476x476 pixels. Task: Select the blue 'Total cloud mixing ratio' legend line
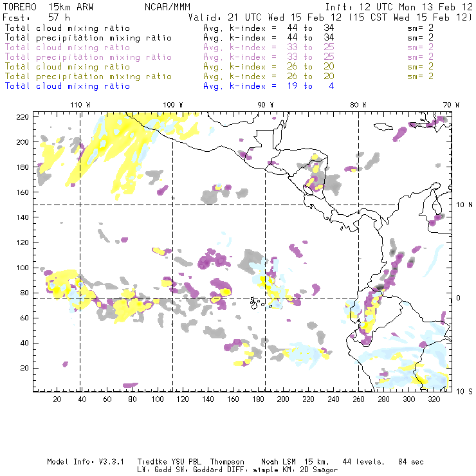pos(68,86)
